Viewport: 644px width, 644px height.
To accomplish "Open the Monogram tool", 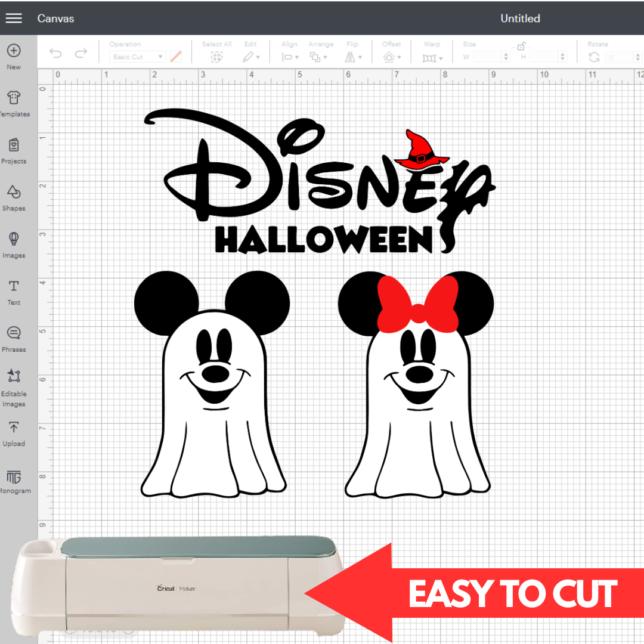I will coord(14,481).
